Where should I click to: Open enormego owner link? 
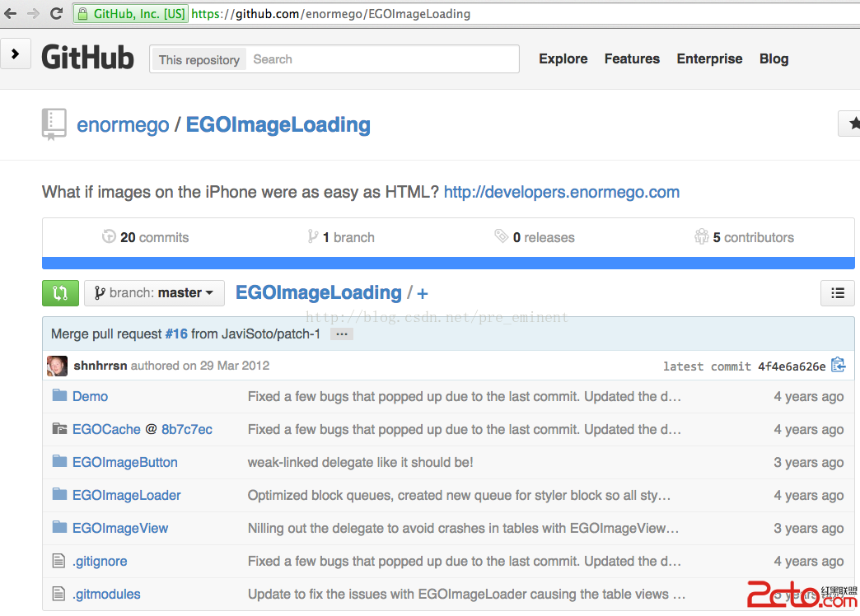[x=123, y=125]
